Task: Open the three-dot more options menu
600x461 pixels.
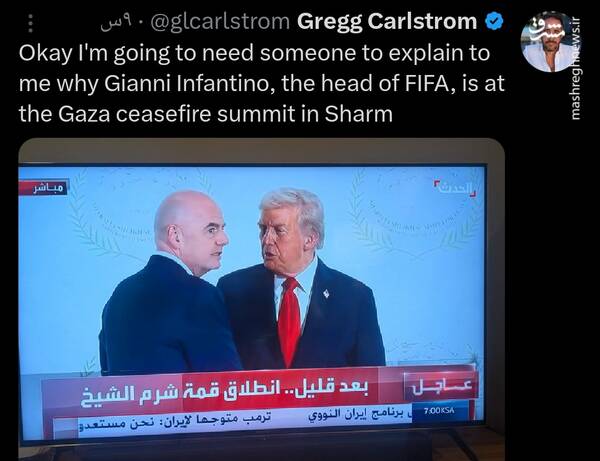Action: tap(31, 23)
